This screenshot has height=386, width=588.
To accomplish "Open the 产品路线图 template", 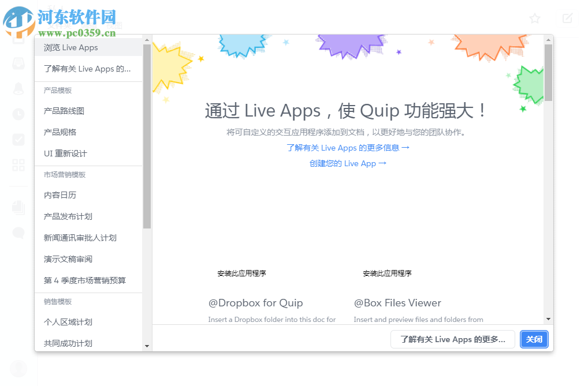I will click(61, 111).
